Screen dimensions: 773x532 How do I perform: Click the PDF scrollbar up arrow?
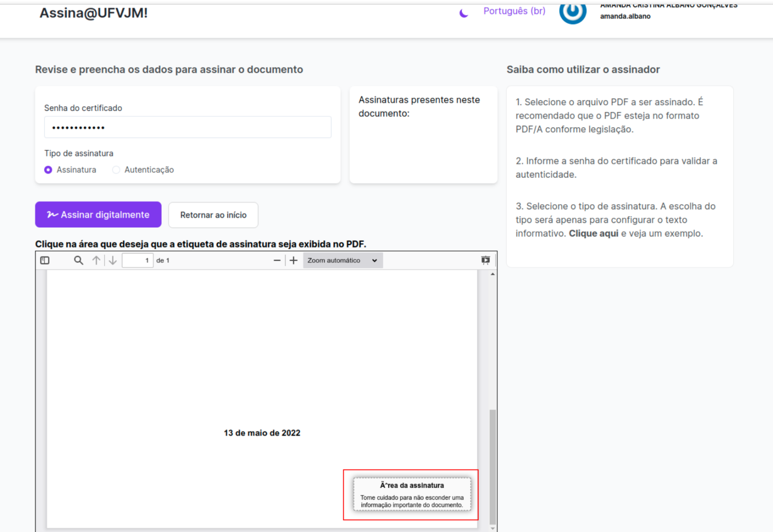[x=493, y=274]
